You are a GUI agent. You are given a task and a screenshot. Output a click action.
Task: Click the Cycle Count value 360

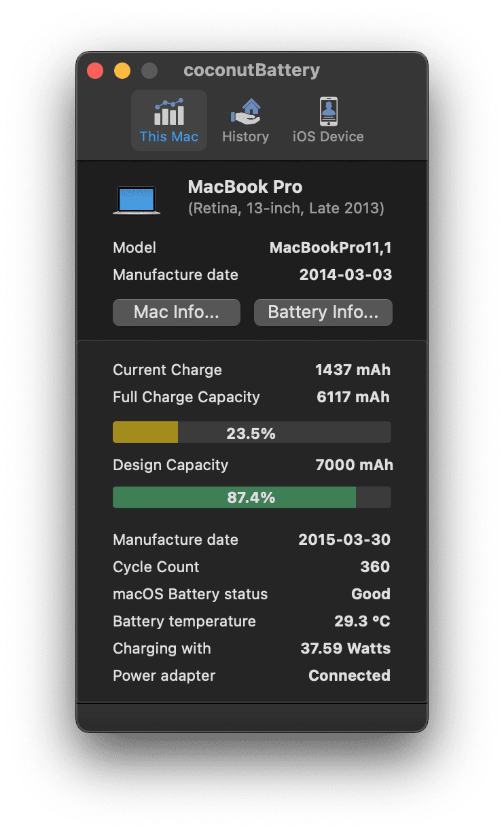[x=375, y=567]
